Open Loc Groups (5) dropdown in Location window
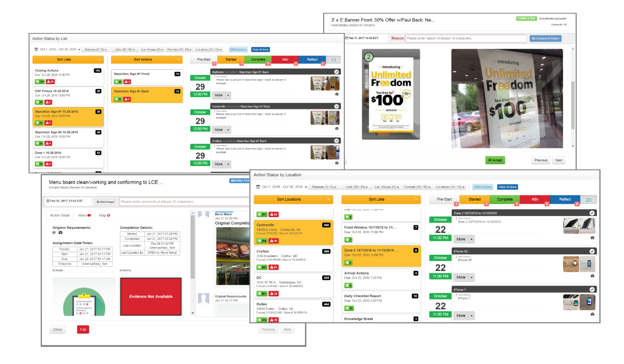The width and height of the screenshot is (624, 364). (x=387, y=187)
